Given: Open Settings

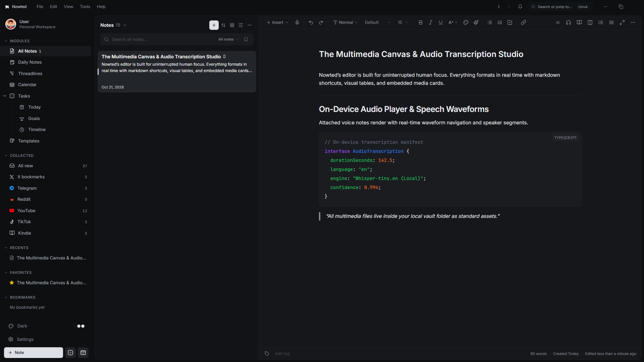Looking at the screenshot, I should [x=25, y=339].
